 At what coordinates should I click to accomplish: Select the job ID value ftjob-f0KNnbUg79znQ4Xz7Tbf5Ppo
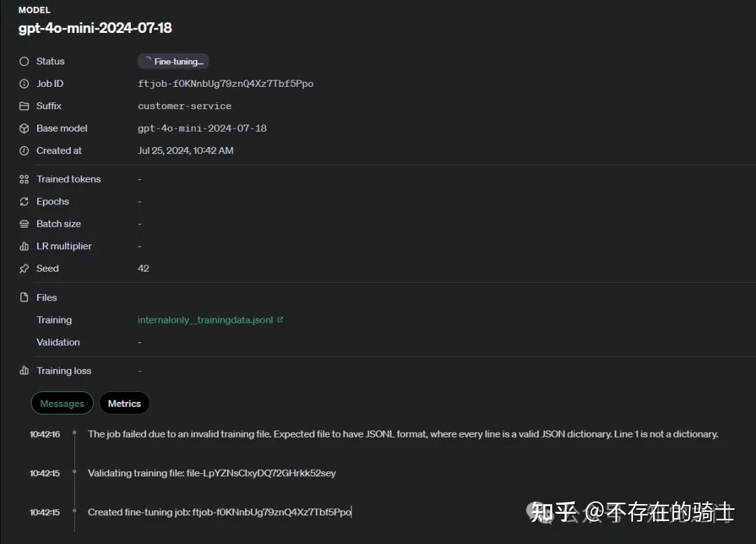225,83
